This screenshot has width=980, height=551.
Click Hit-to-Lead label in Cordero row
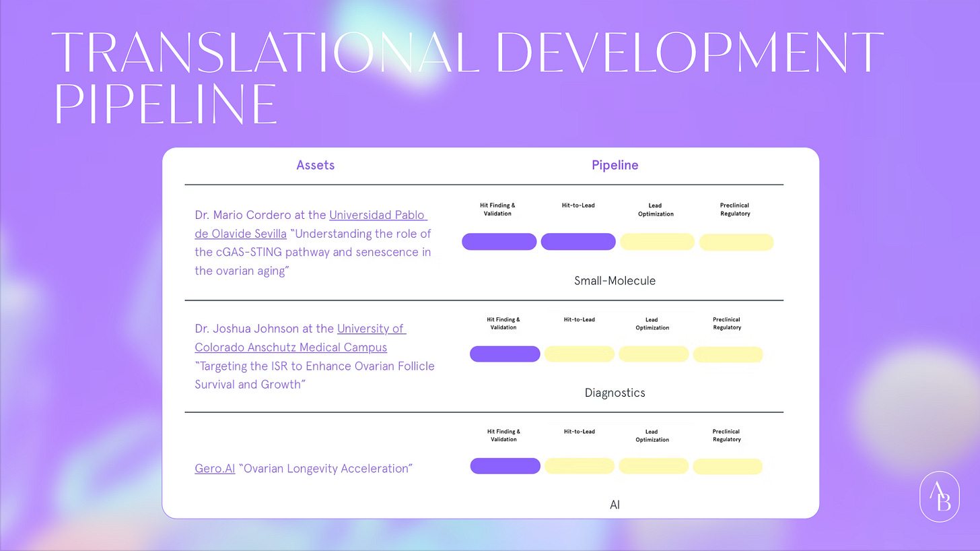(x=578, y=205)
